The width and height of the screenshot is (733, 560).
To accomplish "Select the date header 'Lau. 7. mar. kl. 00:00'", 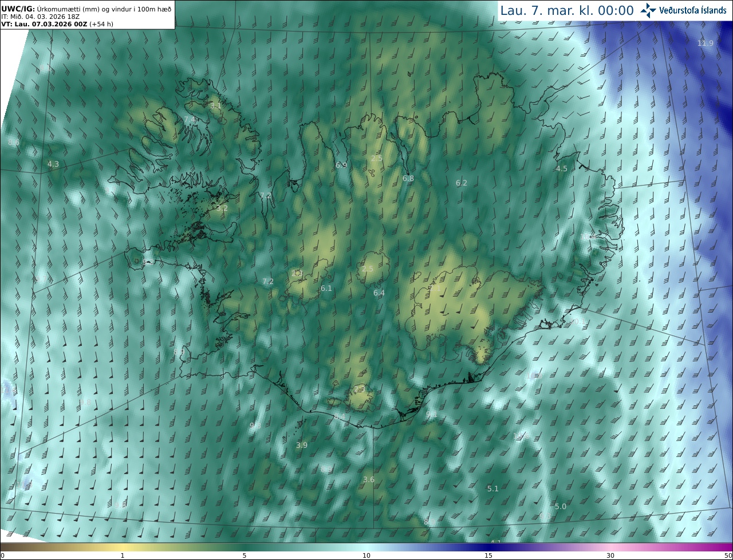I will [567, 10].
